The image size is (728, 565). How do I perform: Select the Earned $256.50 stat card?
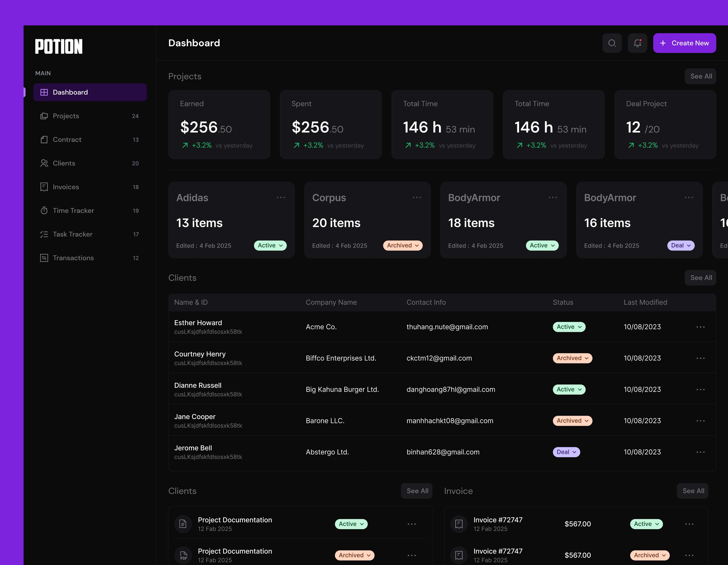click(x=219, y=125)
